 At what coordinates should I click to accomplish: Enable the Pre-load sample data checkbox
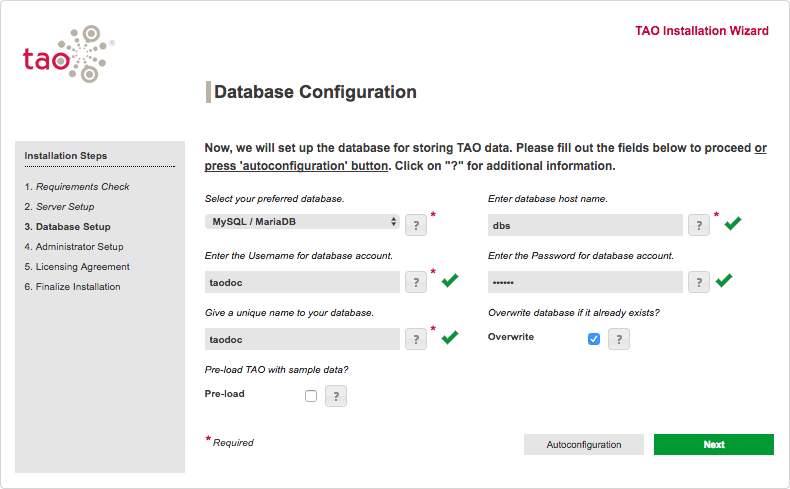[x=311, y=396]
